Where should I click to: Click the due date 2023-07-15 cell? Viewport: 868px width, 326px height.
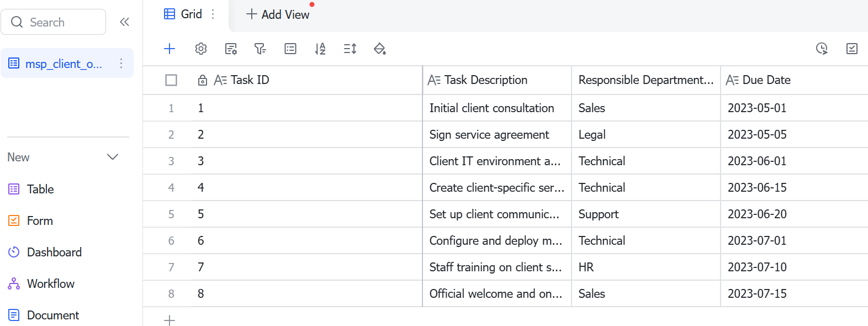[794, 294]
